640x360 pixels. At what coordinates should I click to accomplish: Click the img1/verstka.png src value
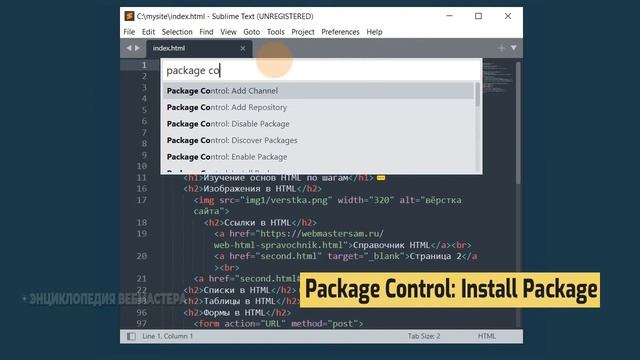tap(286, 200)
